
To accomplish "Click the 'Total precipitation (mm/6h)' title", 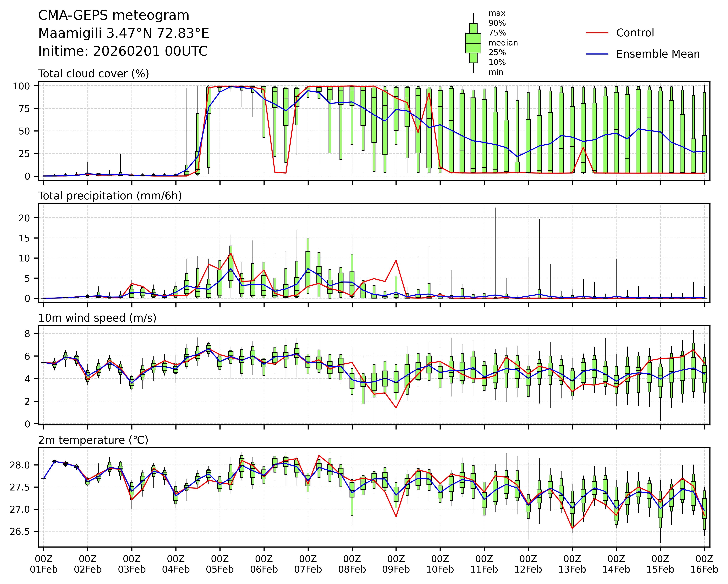I will click(x=110, y=196).
